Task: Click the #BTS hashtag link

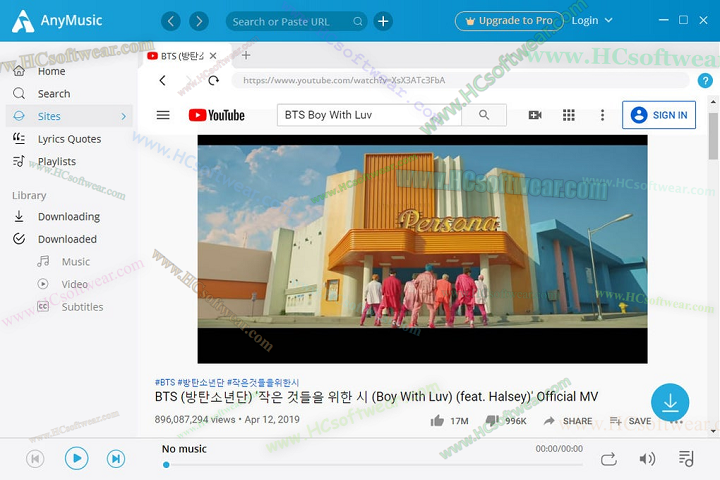Action: point(165,382)
